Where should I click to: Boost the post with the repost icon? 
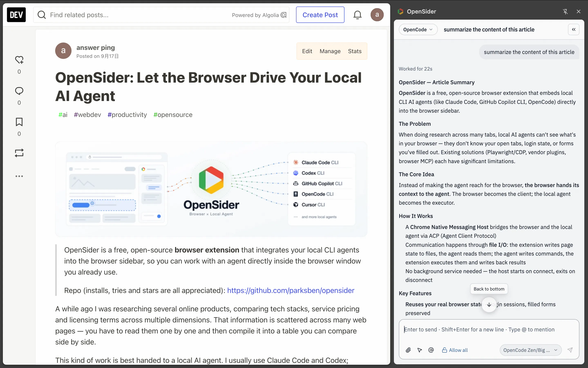[x=19, y=153]
